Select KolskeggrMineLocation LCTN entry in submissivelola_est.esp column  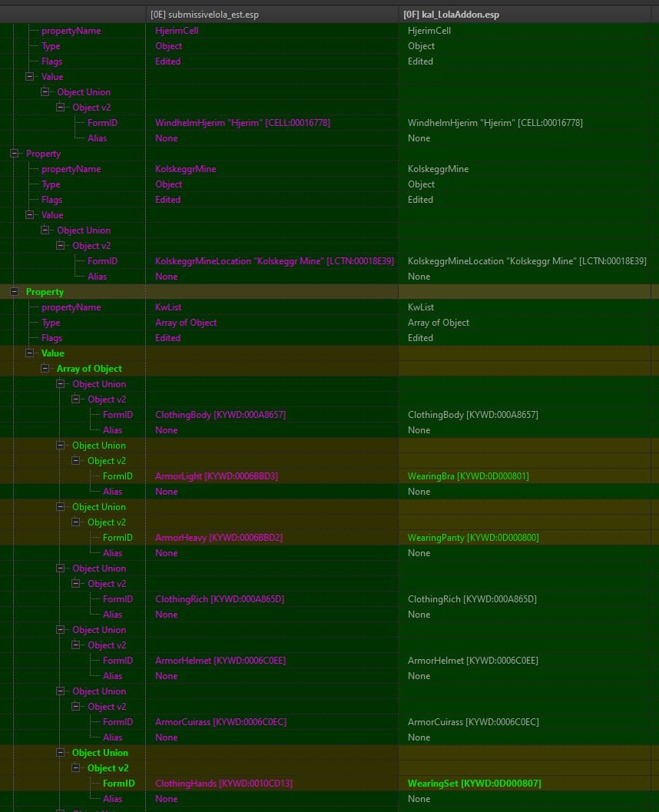coord(274,261)
